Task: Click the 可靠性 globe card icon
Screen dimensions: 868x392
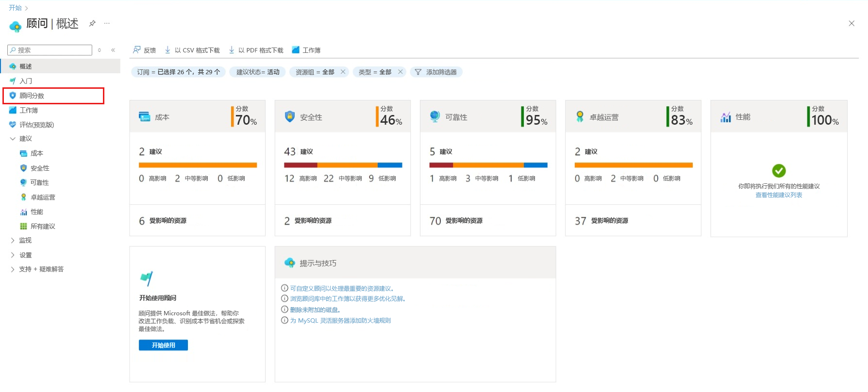Action: coord(435,116)
